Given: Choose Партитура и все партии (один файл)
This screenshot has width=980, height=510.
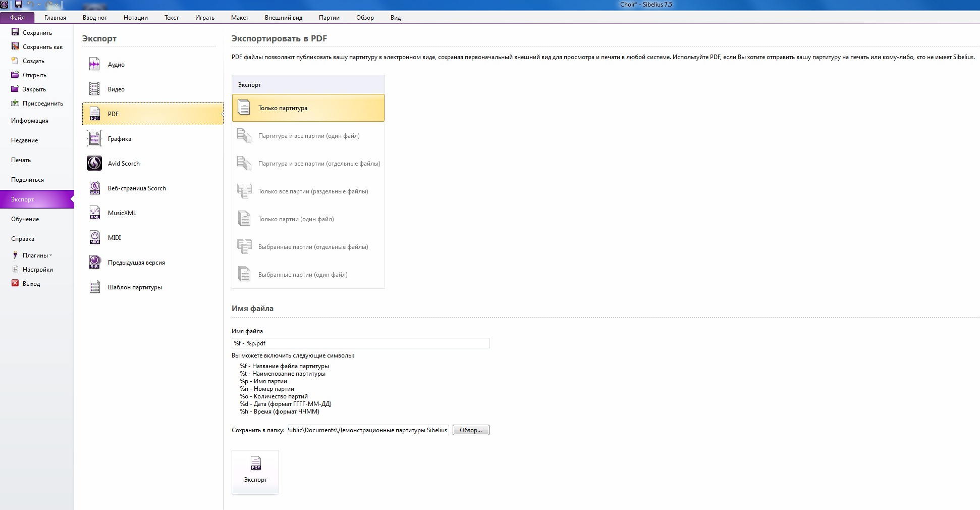Looking at the screenshot, I should [308, 136].
